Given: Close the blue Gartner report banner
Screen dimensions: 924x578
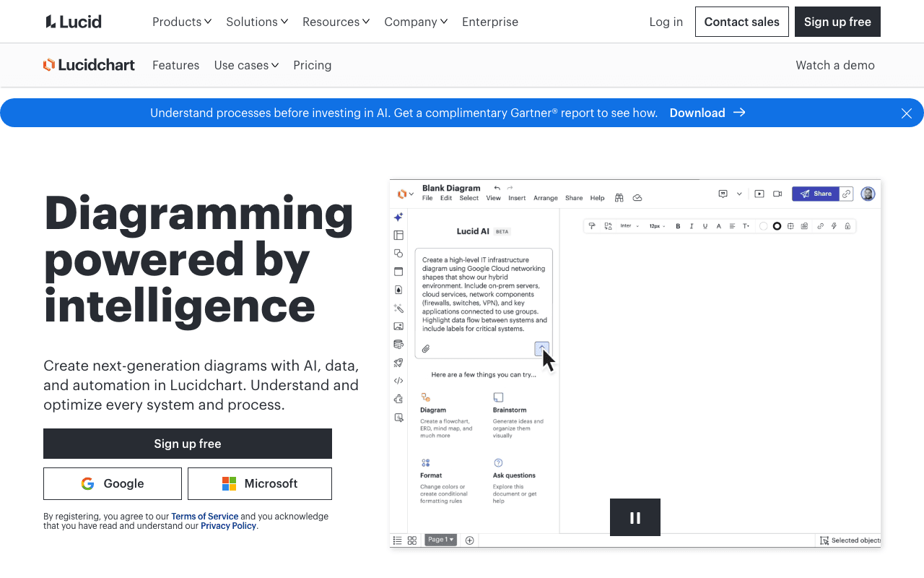Looking at the screenshot, I should tap(907, 113).
